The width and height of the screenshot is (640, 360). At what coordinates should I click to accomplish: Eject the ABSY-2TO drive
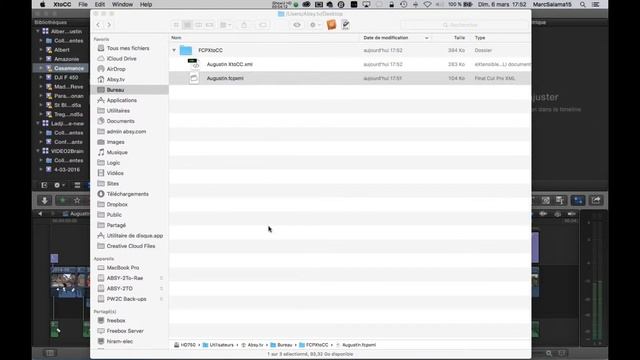coord(161,289)
